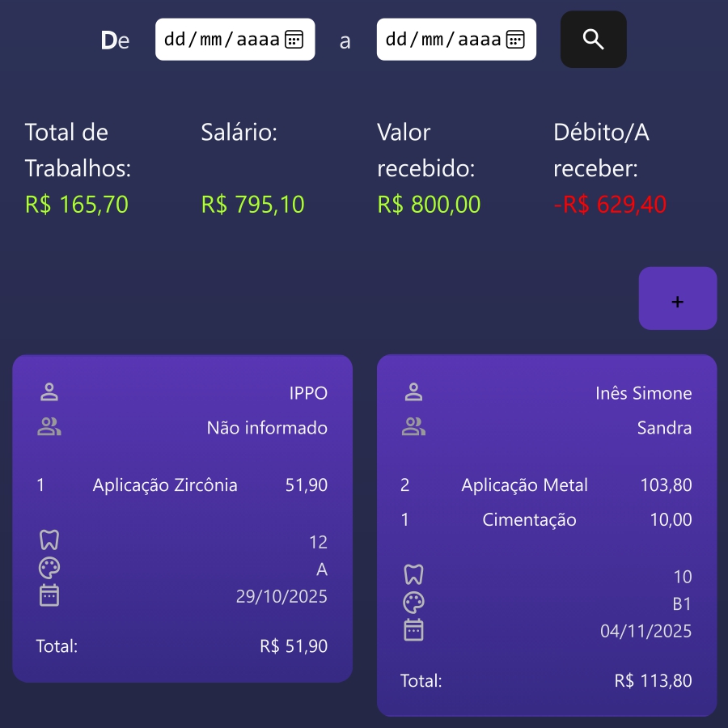Click tooth icon beside number 10
This screenshot has height=728, width=728.
click(x=414, y=575)
